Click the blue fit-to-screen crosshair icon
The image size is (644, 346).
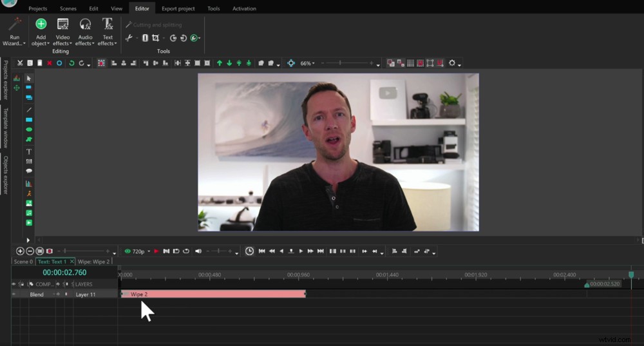click(x=291, y=63)
